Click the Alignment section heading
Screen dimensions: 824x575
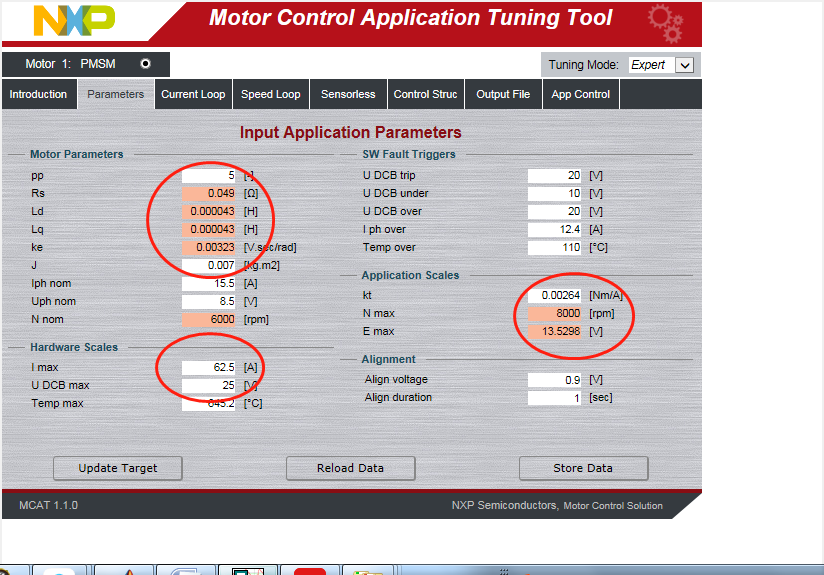(x=388, y=359)
